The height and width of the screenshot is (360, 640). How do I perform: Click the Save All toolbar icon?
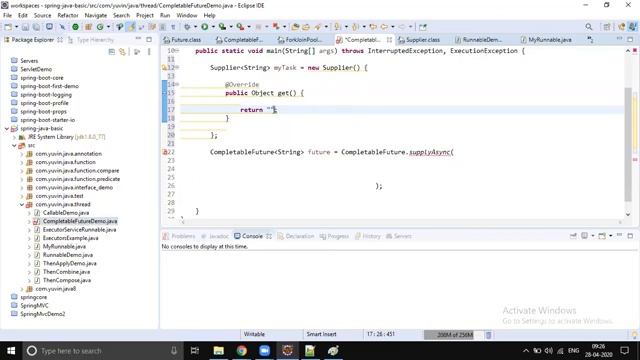click(36, 27)
